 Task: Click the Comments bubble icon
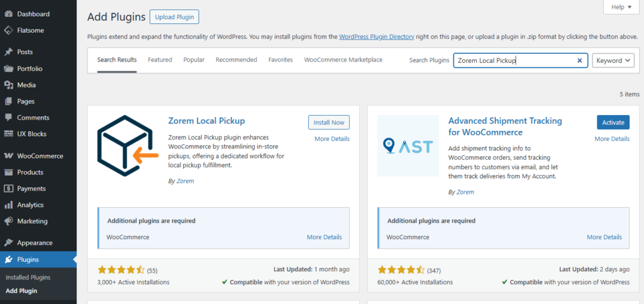point(8,118)
